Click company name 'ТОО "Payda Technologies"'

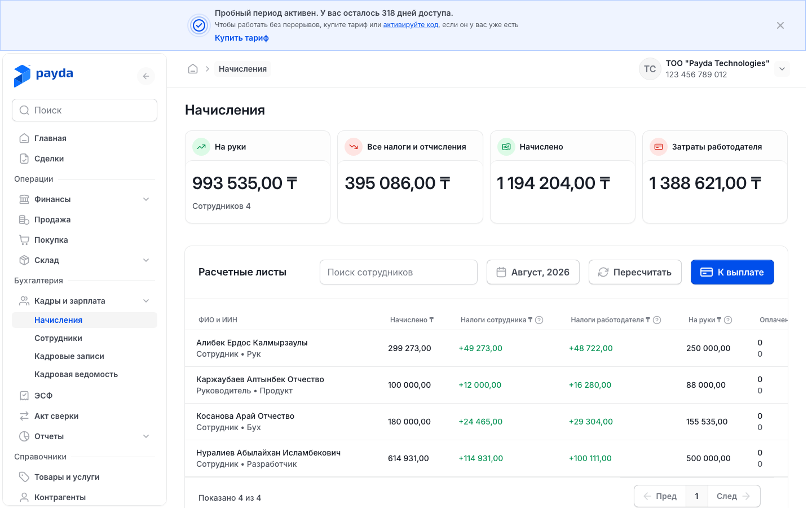click(717, 63)
